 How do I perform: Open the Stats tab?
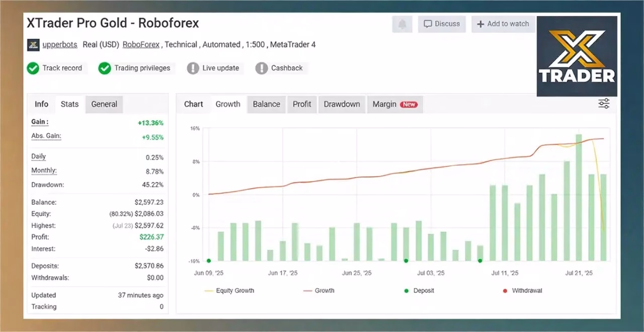point(69,104)
